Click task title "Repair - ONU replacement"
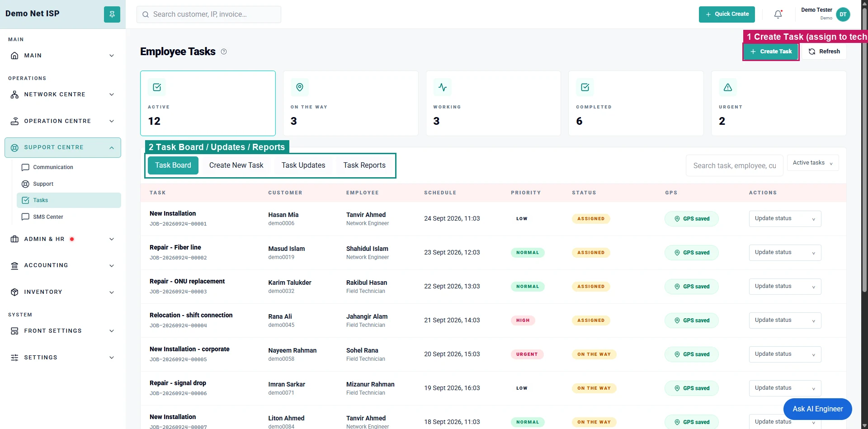The image size is (868, 429). 187,281
